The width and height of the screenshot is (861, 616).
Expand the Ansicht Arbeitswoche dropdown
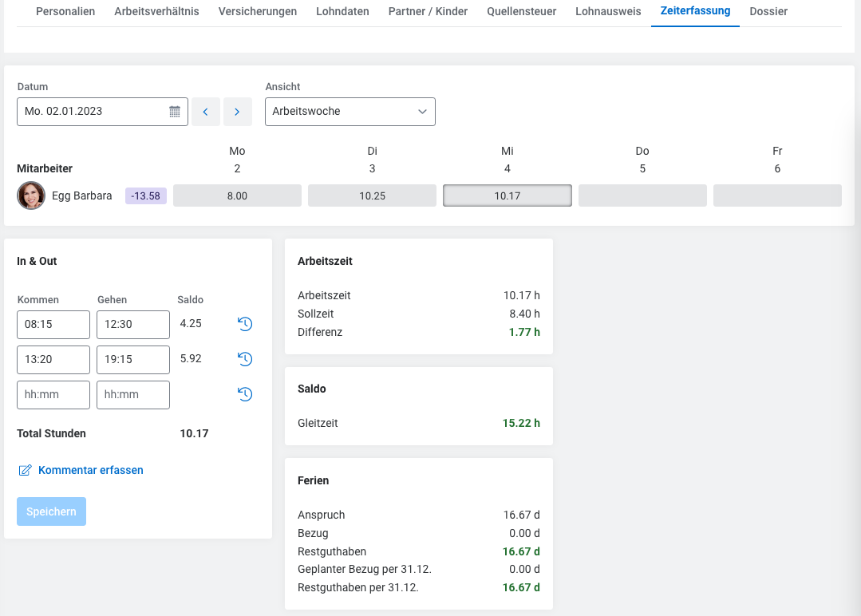350,112
